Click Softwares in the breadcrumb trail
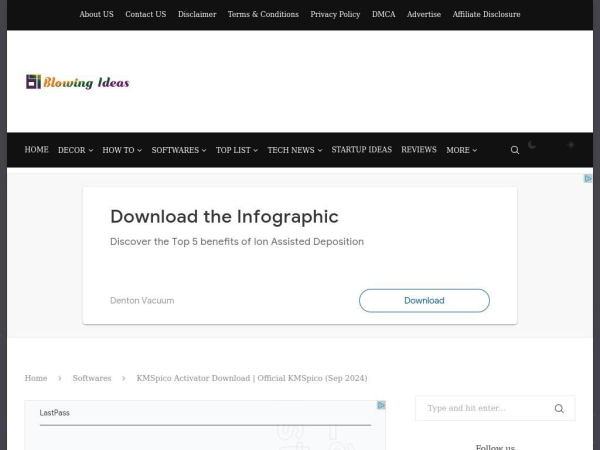Image resolution: width=600 pixels, height=450 pixels. coord(92,378)
